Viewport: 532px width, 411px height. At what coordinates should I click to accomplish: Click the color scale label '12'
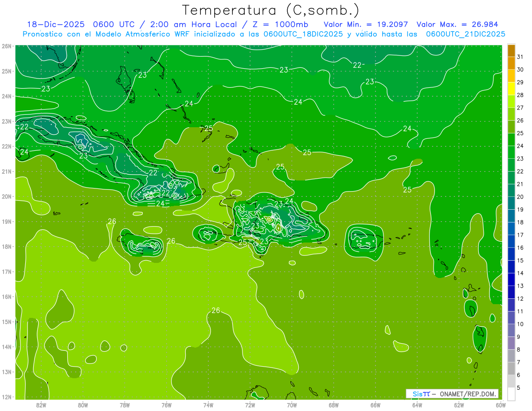tap(520, 299)
